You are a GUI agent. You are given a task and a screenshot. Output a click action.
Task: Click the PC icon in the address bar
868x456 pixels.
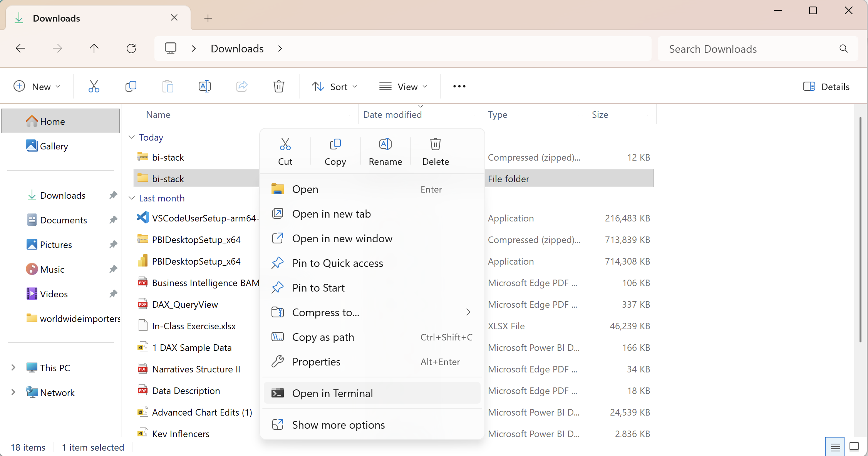[170, 49]
